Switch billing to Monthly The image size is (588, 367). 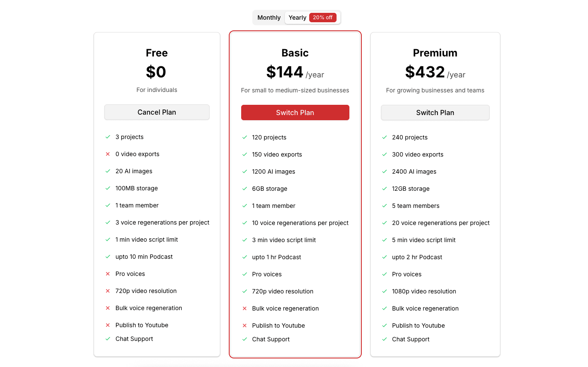click(x=269, y=18)
